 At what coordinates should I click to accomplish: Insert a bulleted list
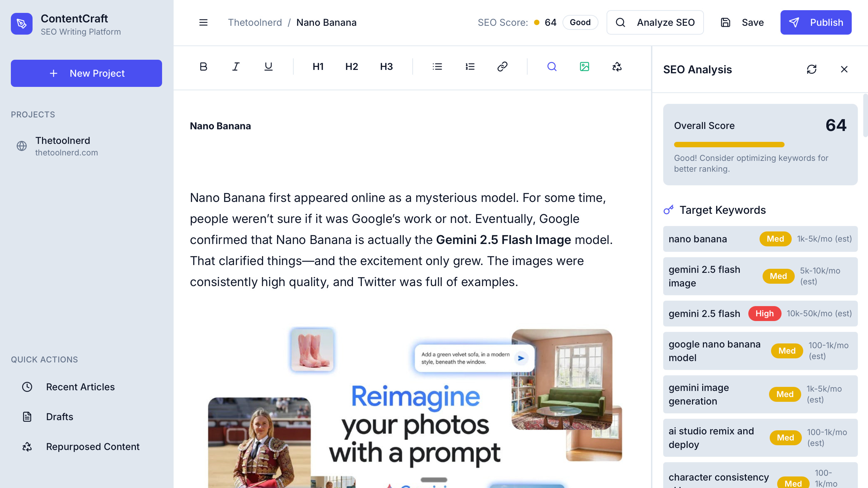point(437,67)
